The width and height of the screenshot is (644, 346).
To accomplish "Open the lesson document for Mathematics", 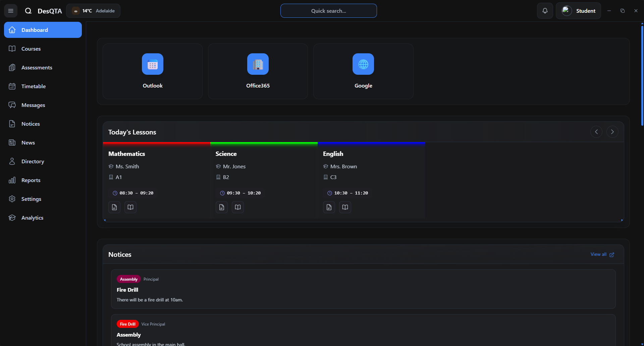I will [x=114, y=207].
